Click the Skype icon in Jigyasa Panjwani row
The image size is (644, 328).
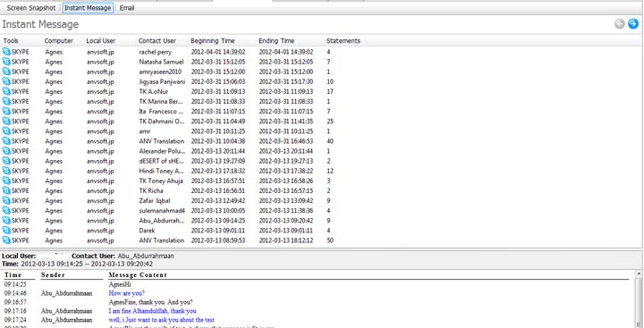[6, 81]
